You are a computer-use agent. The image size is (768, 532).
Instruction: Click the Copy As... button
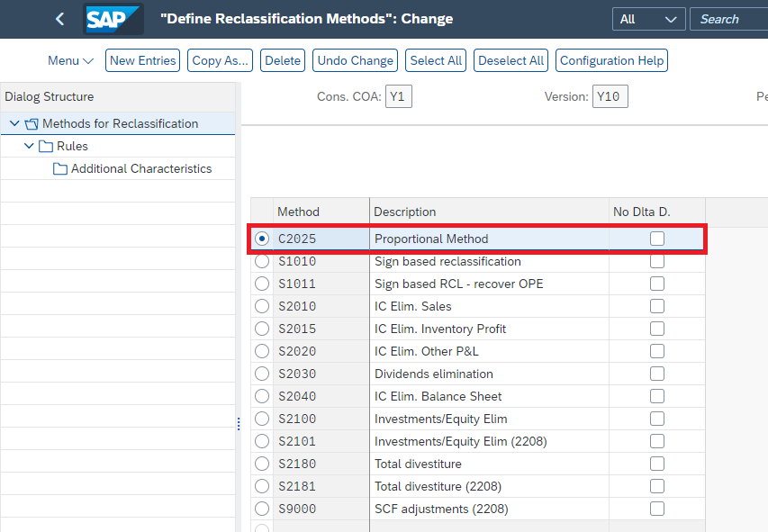tap(221, 60)
